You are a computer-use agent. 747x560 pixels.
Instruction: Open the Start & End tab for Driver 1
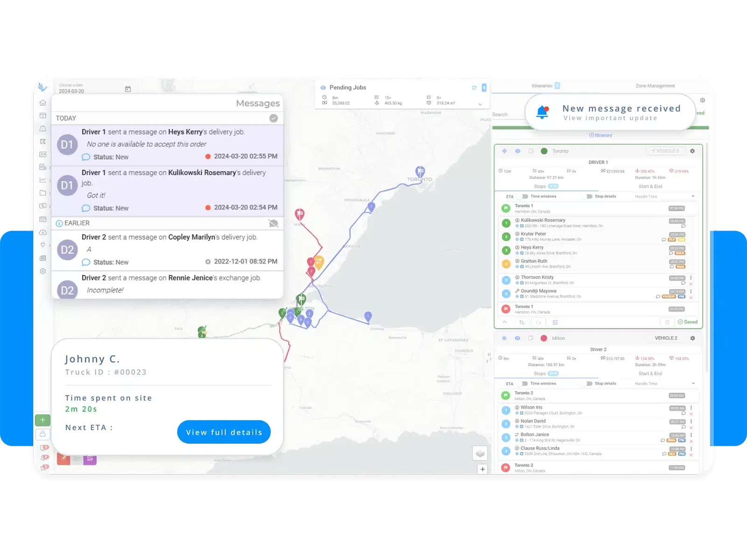tap(650, 186)
